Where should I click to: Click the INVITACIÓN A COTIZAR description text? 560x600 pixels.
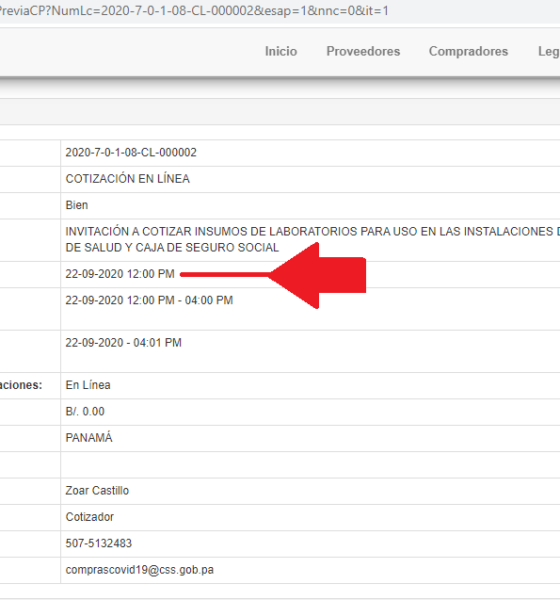(312, 240)
